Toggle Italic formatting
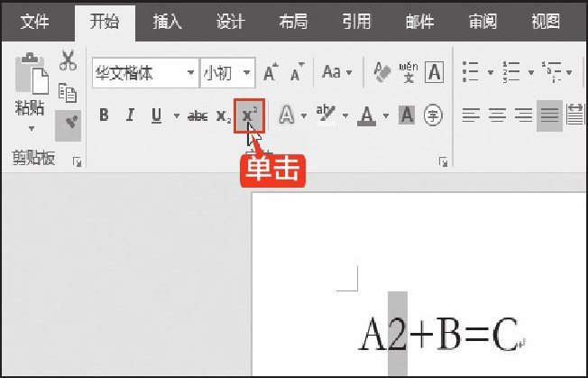Viewport: 588px width, 378px height. [130, 115]
